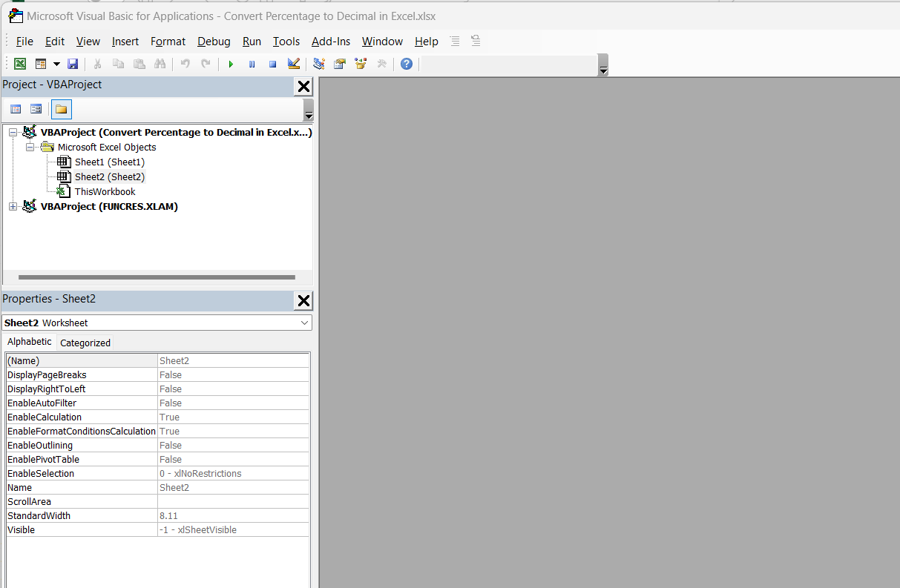Click the Reset stop icon
This screenshot has width=900, height=588.
coord(272,65)
